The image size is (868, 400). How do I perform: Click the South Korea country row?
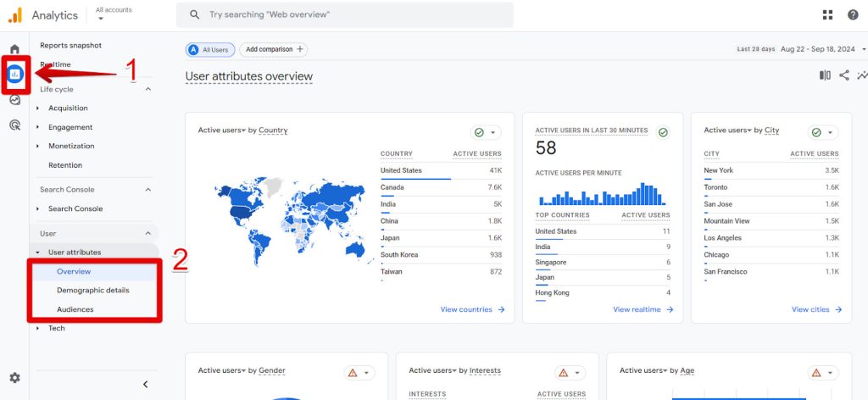tap(441, 255)
